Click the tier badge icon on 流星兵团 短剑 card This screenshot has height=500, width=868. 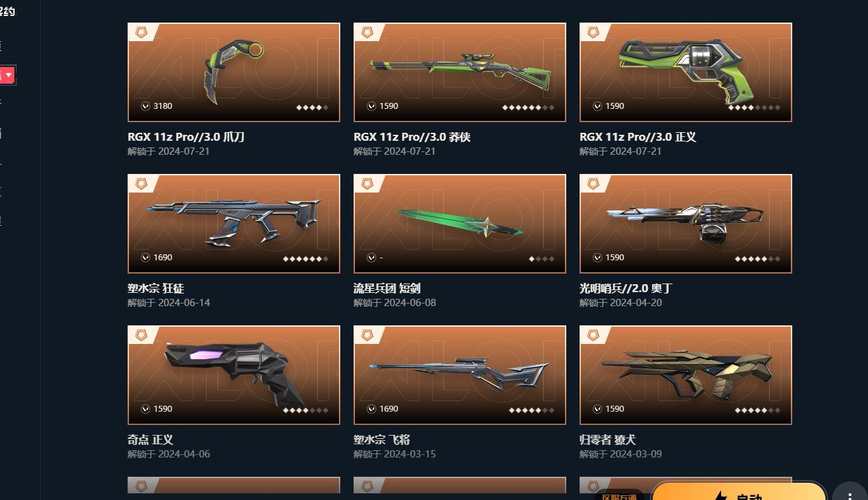[x=368, y=183]
